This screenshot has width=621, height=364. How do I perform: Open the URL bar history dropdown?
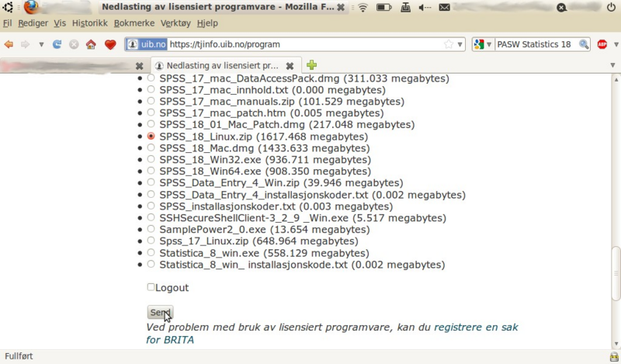pyautogui.click(x=460, y=44)
